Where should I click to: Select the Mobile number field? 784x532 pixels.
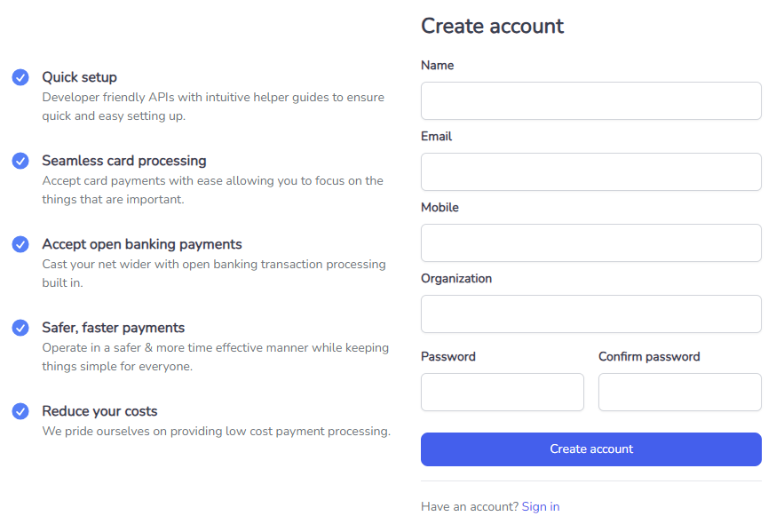pos(591,243)
